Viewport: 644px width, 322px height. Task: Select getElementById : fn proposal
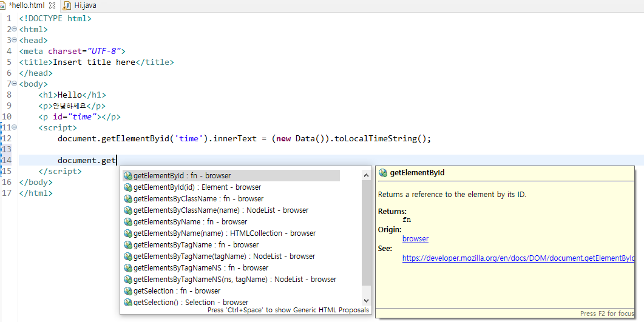tap(231, 176)
